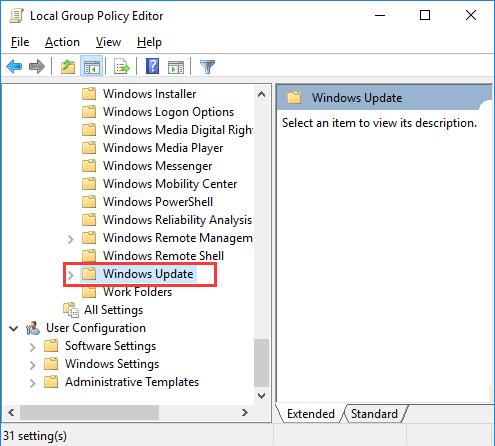Expand Administrative Templates under User Configuration

[x=32, y=383]
